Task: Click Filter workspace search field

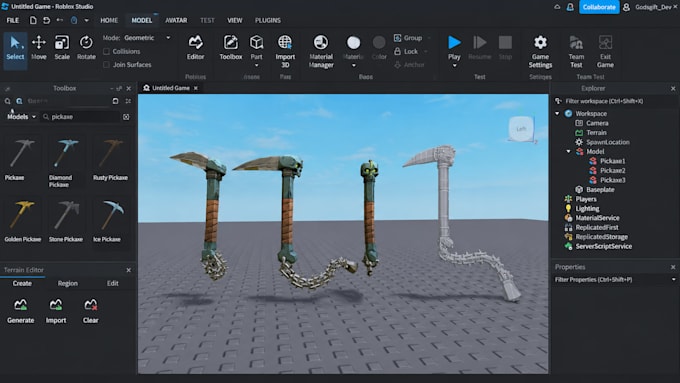Action: (x=615, y=101)
